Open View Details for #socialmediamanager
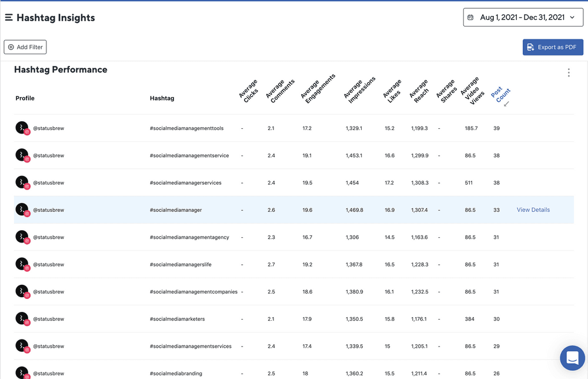Screen dimensions: 588x379 533,210
